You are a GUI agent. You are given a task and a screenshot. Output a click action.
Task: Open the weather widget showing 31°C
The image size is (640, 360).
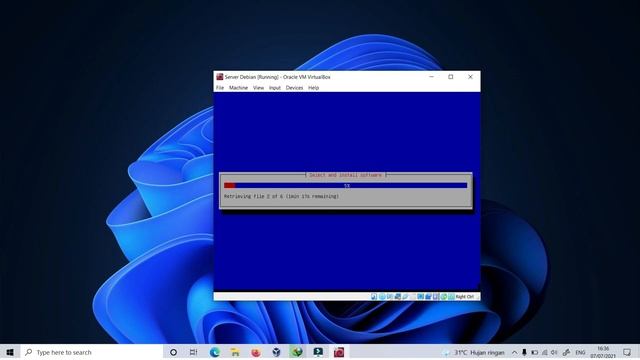474,352
